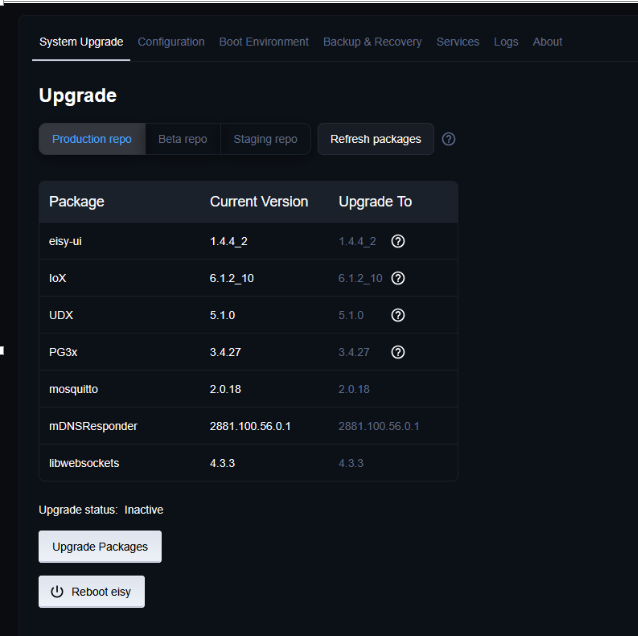Open the About tab
The image size is (638, 636).
coord(547,42)
